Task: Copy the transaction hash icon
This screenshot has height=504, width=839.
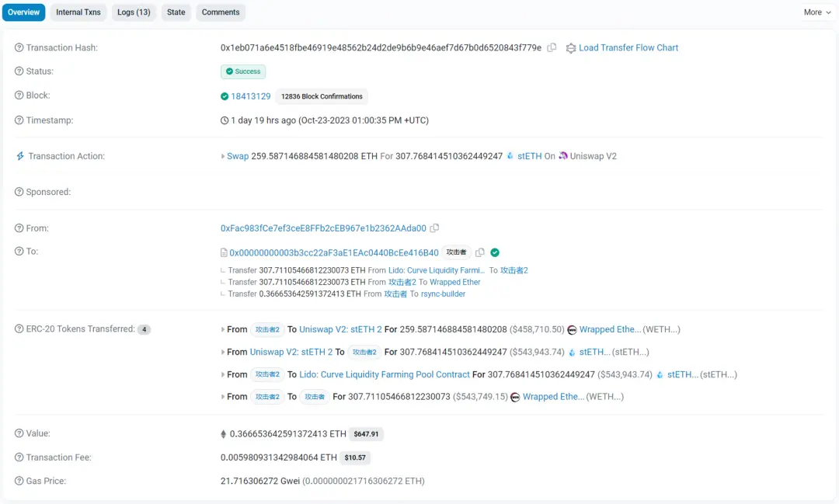Action: pos(552,47)
